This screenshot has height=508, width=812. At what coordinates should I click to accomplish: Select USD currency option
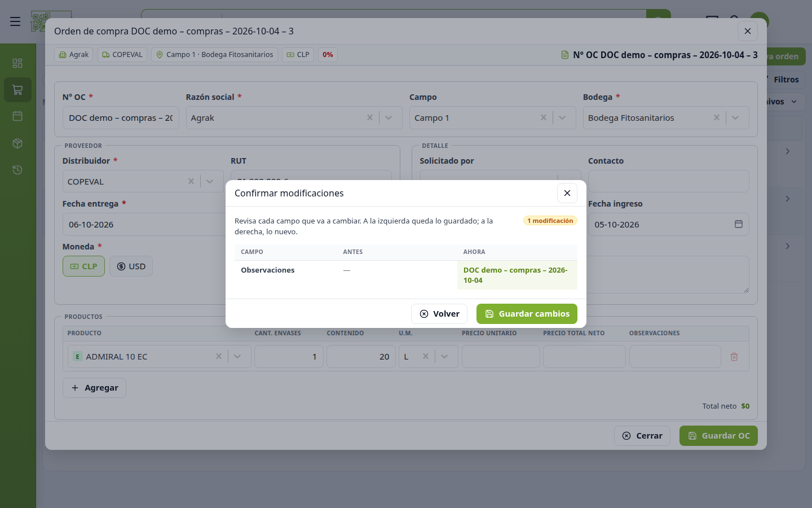[x=131, y=266]
